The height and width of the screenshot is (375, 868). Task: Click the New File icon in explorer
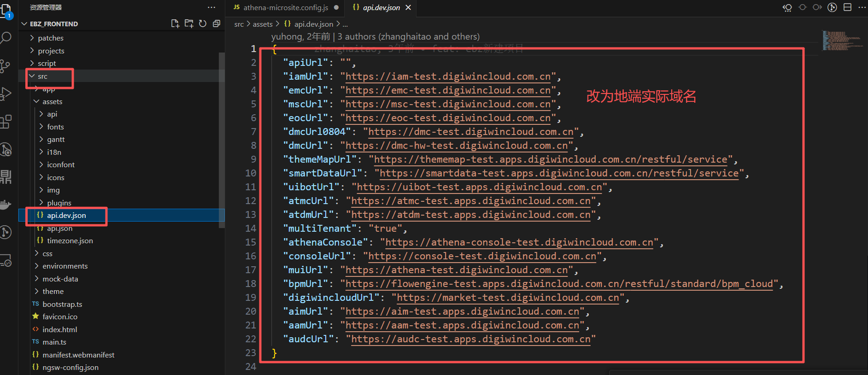[x=175, y=23]
